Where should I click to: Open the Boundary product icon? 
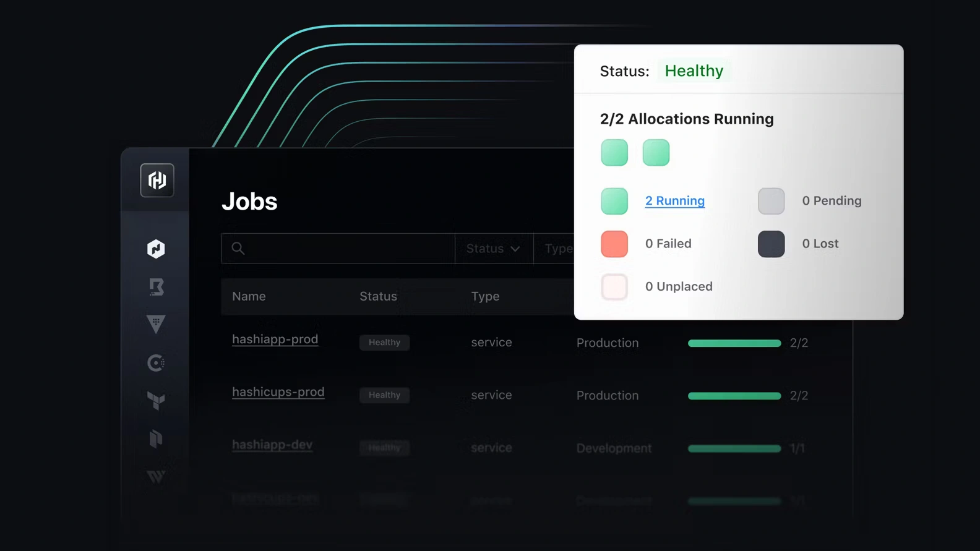pos(156,287)
